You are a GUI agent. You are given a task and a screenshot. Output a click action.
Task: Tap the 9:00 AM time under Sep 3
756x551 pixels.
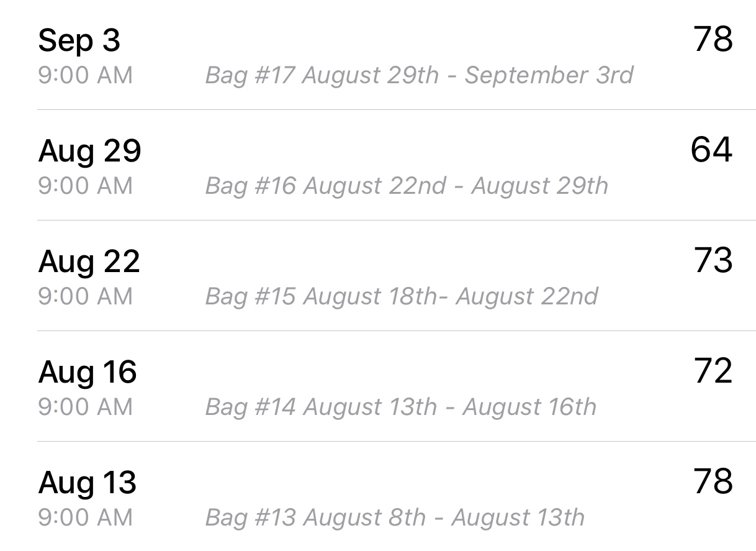[85, 75]
